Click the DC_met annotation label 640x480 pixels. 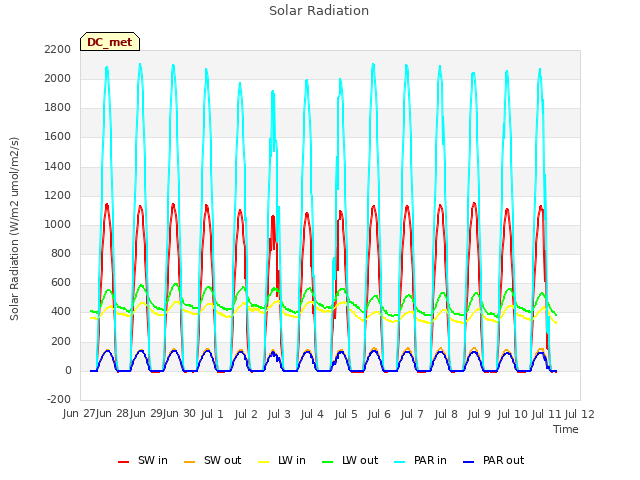pos(110,42)
